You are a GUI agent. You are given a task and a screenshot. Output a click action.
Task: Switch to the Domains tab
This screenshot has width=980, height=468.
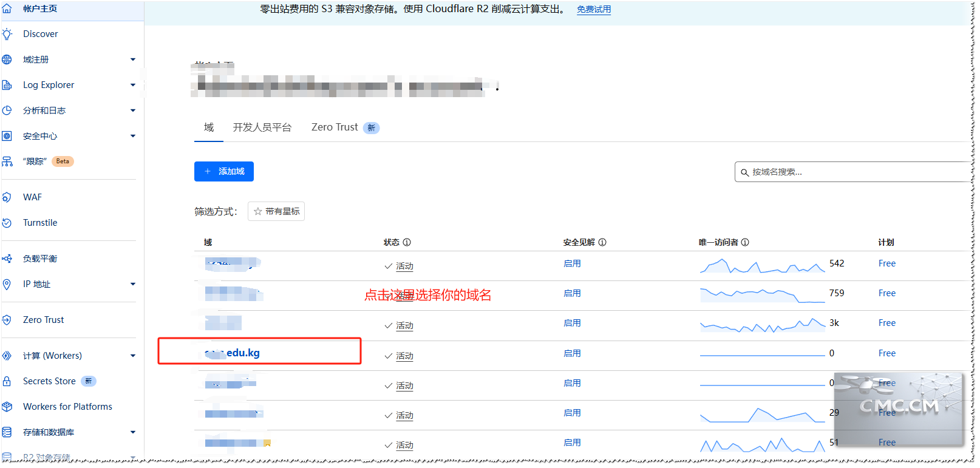tap(209, 127)
